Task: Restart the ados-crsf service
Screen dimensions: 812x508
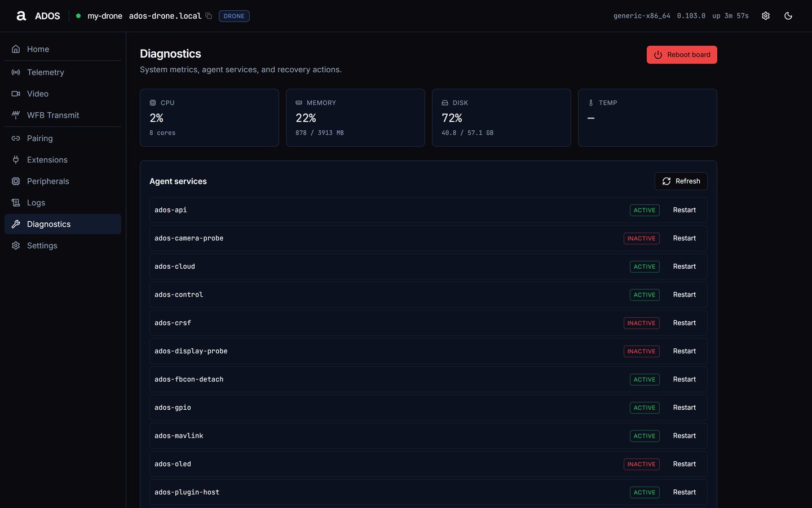Action: coord(685,323)
